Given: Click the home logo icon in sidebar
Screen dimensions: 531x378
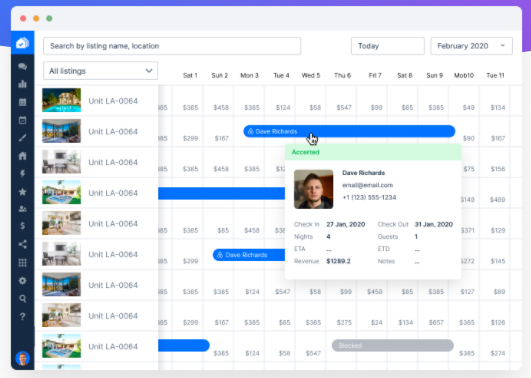Looking at the screenshot, I should tap(22, 43).
